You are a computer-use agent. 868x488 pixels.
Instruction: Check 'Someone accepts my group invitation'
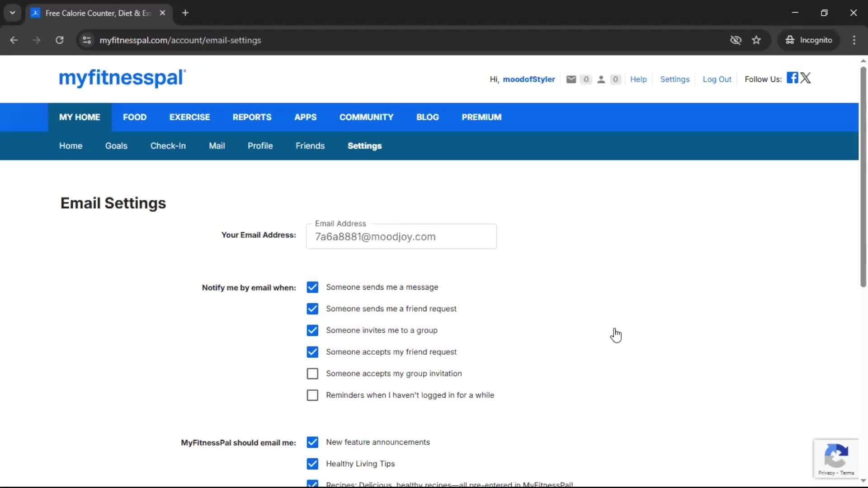(312, 374)
